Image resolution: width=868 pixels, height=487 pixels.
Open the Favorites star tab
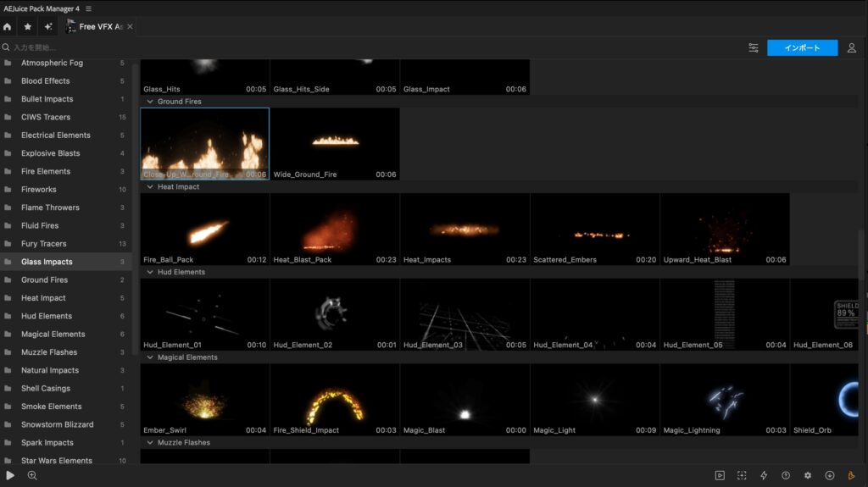[x=28, y=26]
